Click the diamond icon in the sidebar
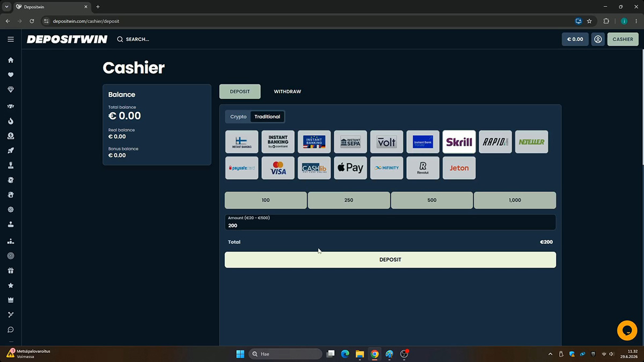This screenshot has height=362, width=644. [x=11, y=90]
